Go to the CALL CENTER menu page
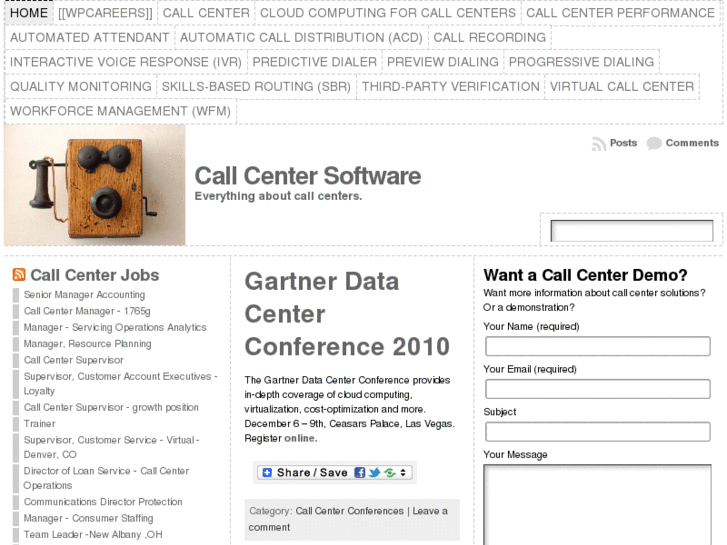The image size is (727, 545). pos(206,13)
